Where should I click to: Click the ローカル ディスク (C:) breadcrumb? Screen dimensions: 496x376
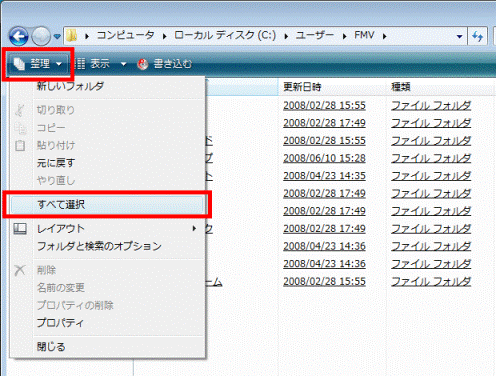tap(225, 35)
